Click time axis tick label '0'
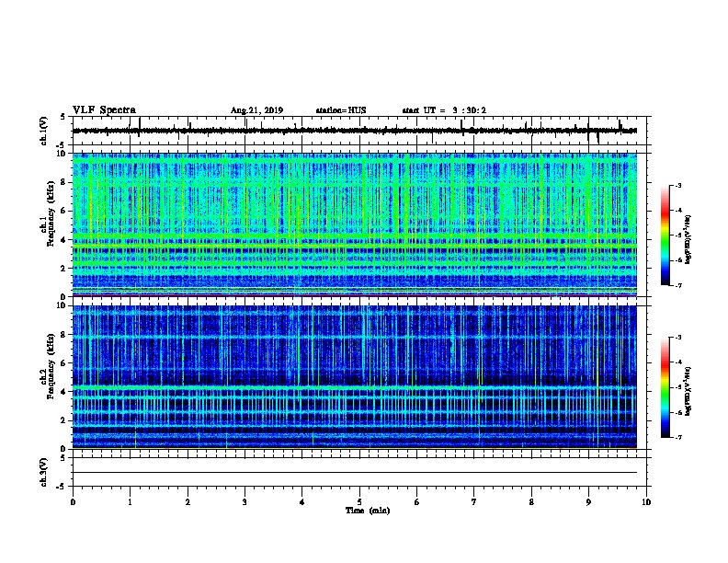This screenshot has height=563, width=728. click(73, 502)
